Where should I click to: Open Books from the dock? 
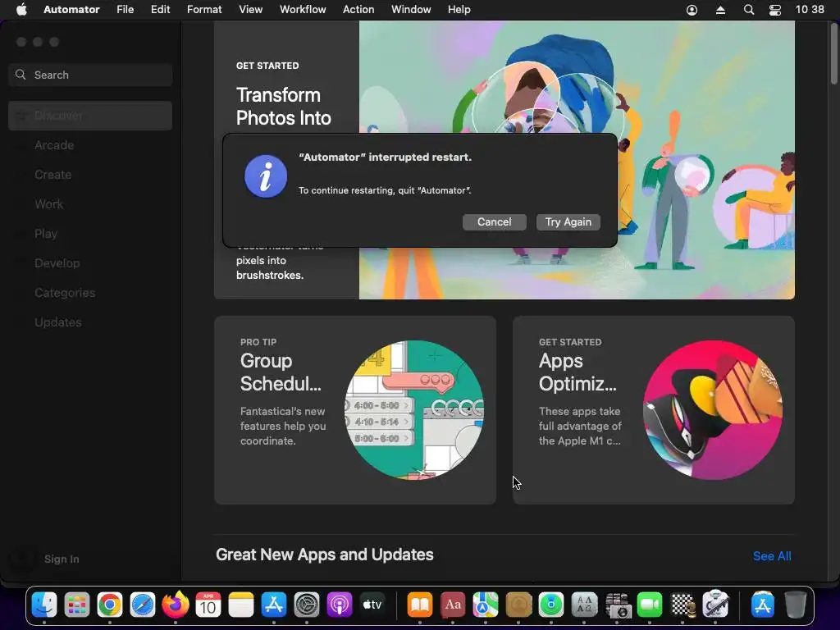click(x=420, y=605)
